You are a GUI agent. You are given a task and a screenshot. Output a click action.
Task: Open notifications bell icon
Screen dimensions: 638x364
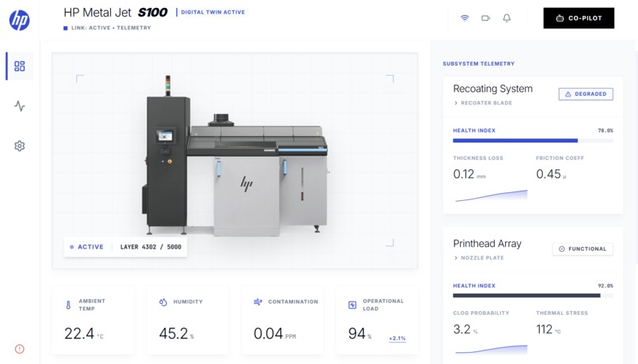click(x=507, y=18)
